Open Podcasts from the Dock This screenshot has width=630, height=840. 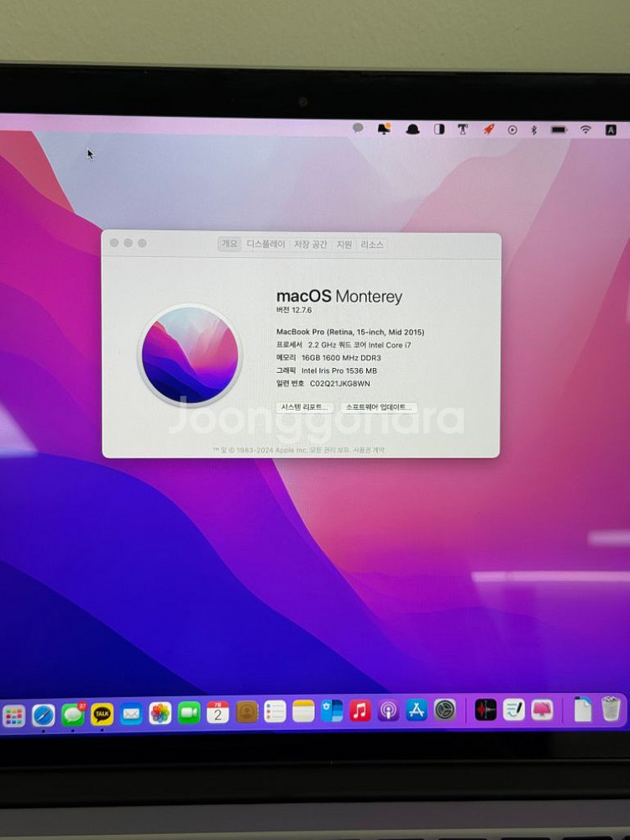pos(388,711)
